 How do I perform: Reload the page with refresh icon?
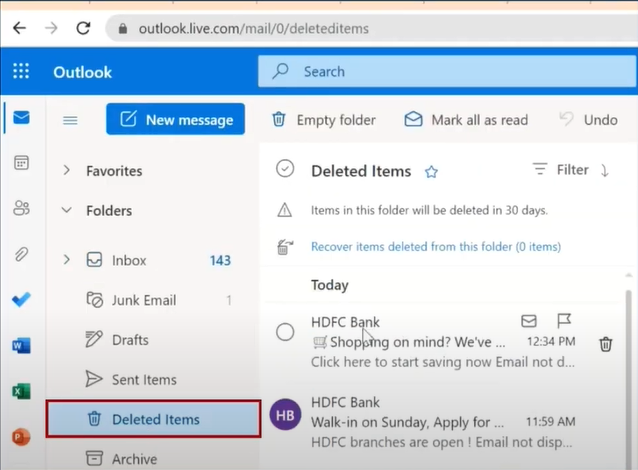[x=83, y=28]
